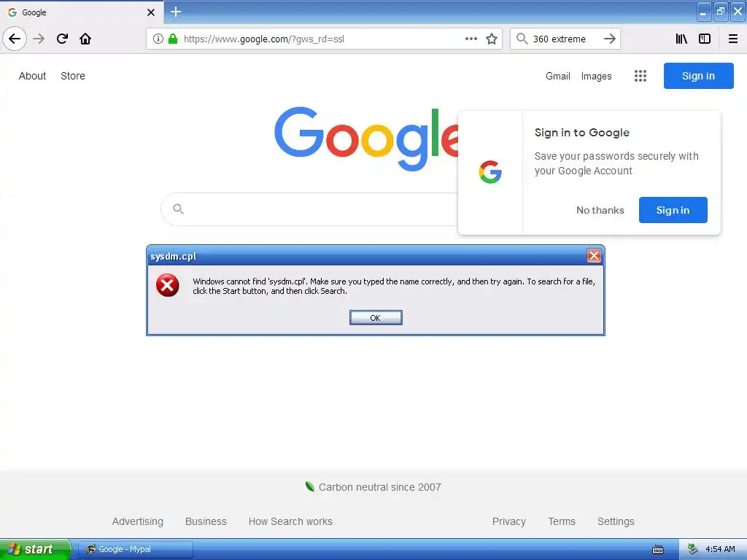
Task: Close the sysdm.cpl error dialog
Action: pyautogui.click(x=594, y=256)
